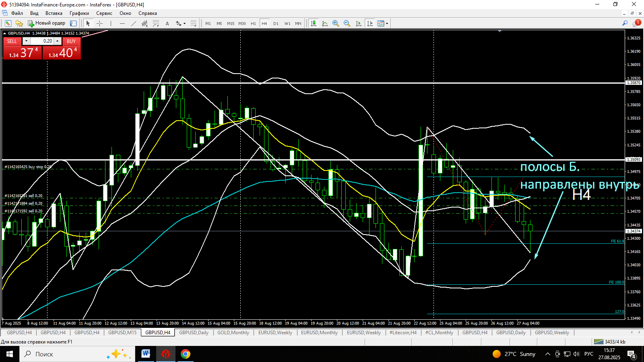Open the Вставка menu
This screenshot has width=644, height=362.
point(54,13)
